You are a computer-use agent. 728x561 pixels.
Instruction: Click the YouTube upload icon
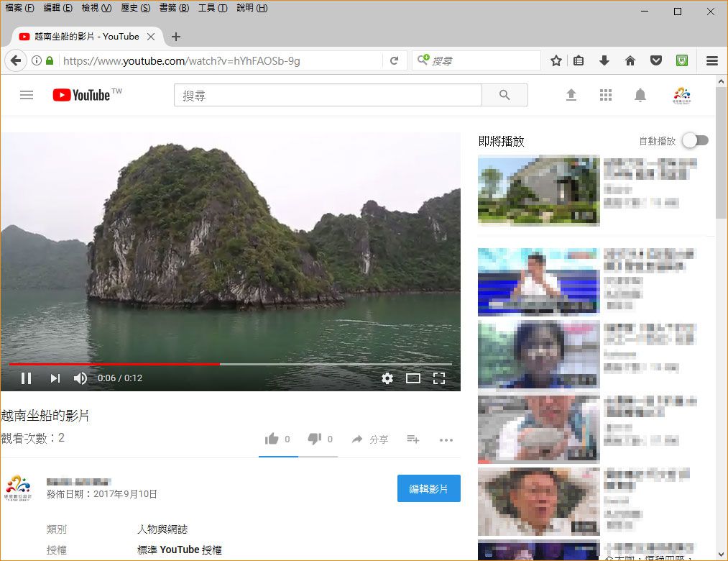tap(571, 94)
